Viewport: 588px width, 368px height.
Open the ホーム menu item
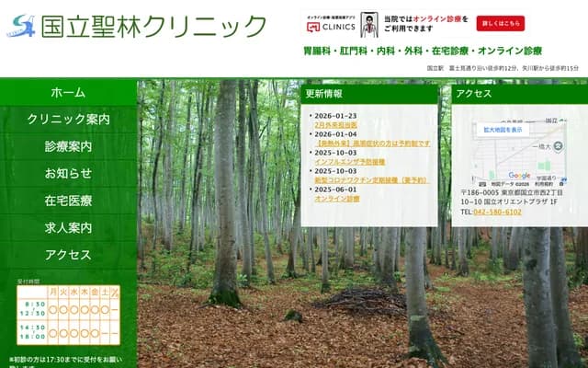[68, 93]
